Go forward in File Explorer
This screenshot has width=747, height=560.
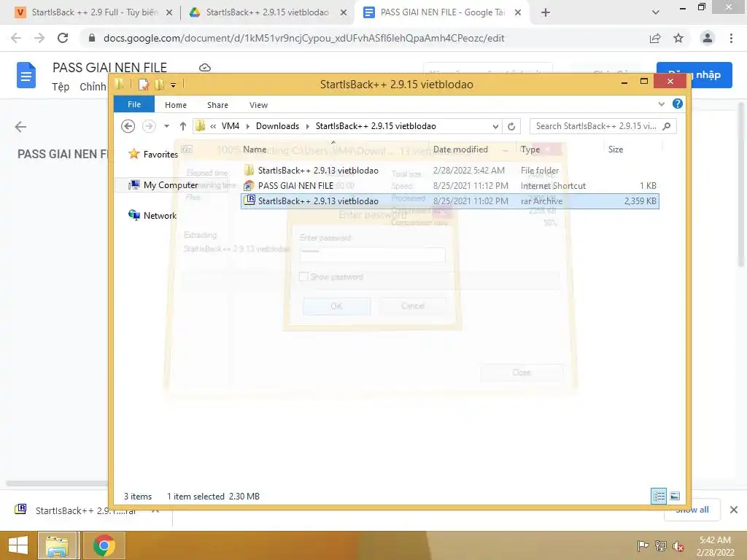click(149, 126)
